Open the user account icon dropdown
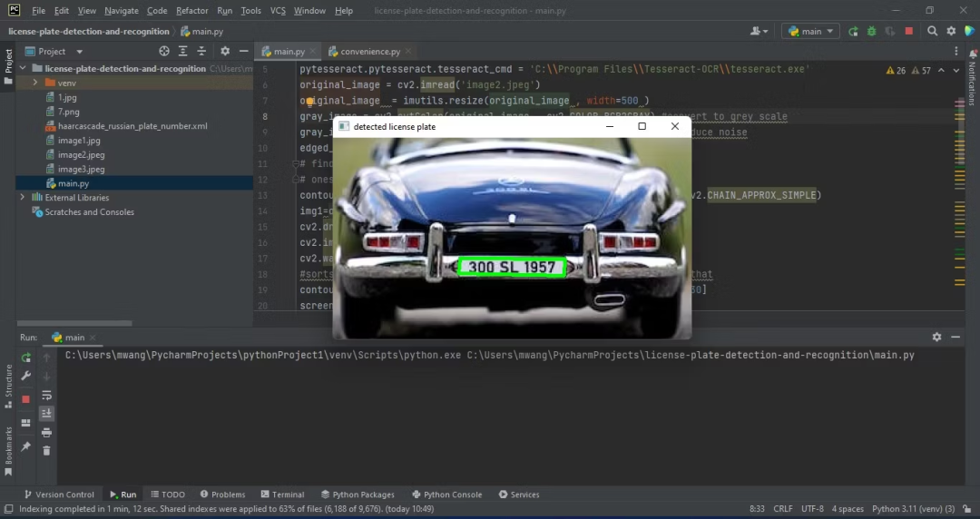The image size is (980, 519). pyautogui.click(x=759, y=31)
